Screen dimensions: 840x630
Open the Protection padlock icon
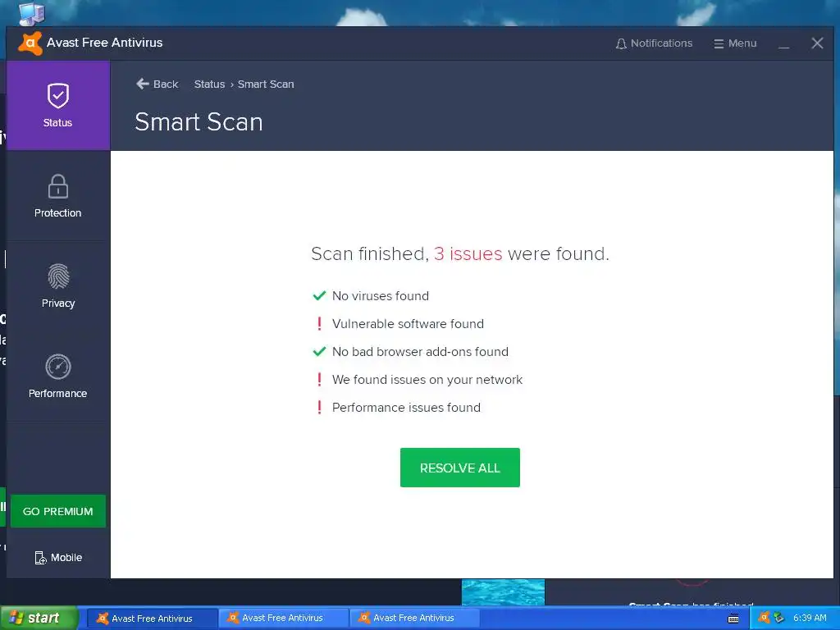pyautogui.click(x=58, y=186)
